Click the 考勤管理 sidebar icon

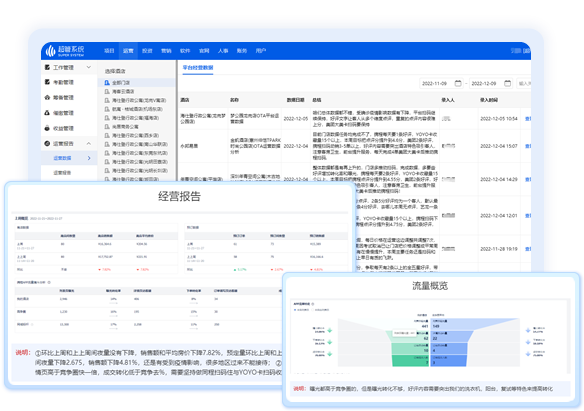tap(47, 82)
